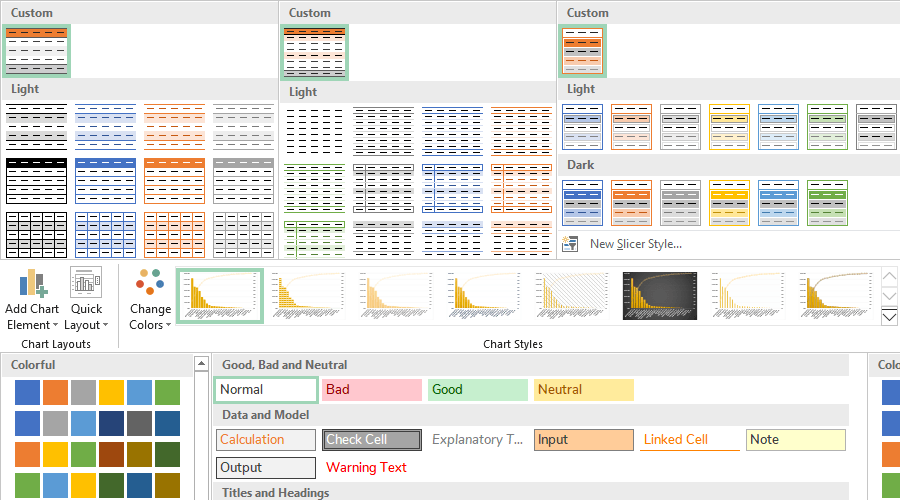Select light orange banded table style
Image resolution: width=900 pixels, height=500 pixels.
click(174, 127)
